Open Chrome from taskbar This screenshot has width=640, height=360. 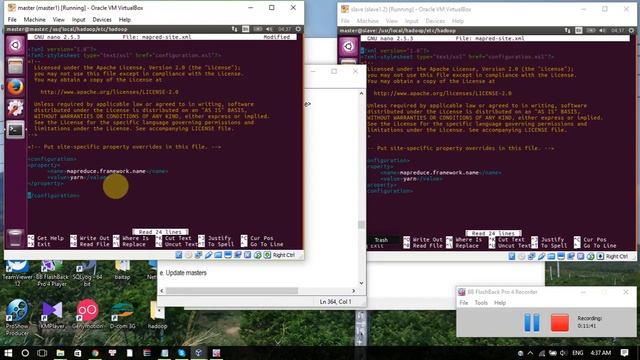[x=95, y=353]
